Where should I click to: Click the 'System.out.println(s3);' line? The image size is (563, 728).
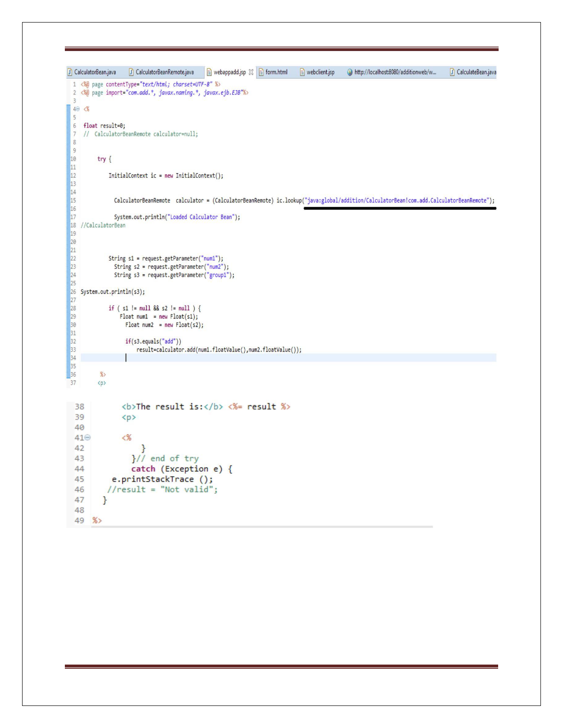tap(113, 292)
